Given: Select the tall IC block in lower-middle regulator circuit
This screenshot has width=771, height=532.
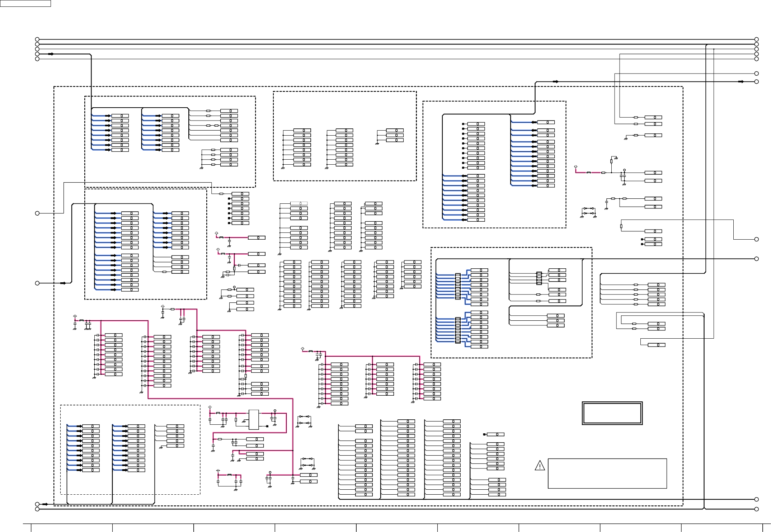Looking at the screenshot, I should tap(254, 419).
